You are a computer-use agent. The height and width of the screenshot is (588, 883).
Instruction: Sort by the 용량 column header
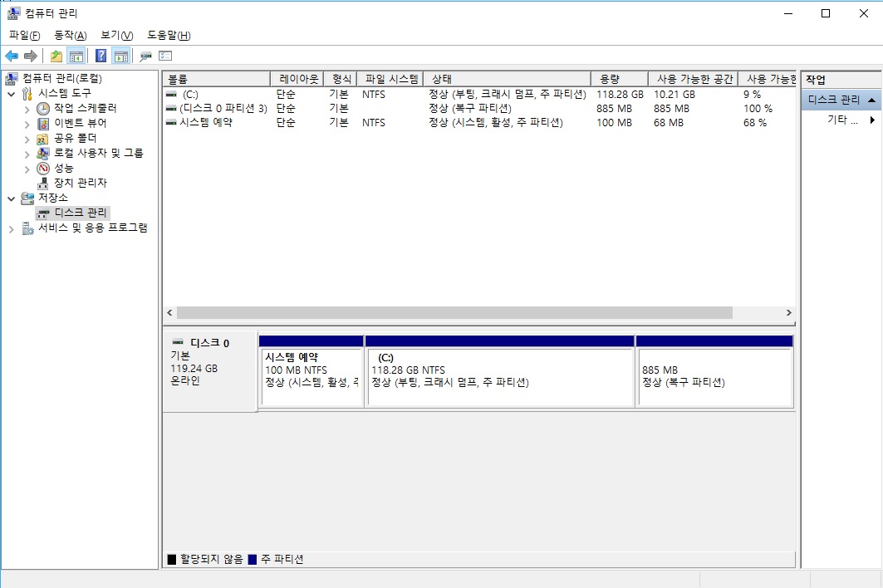[620, 79]
